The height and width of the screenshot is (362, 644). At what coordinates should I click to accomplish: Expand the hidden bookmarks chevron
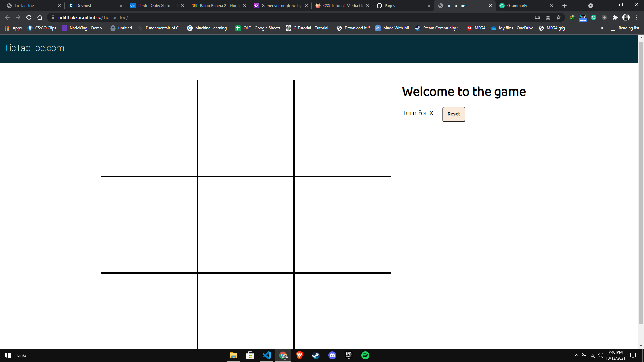tap(602, 28)
